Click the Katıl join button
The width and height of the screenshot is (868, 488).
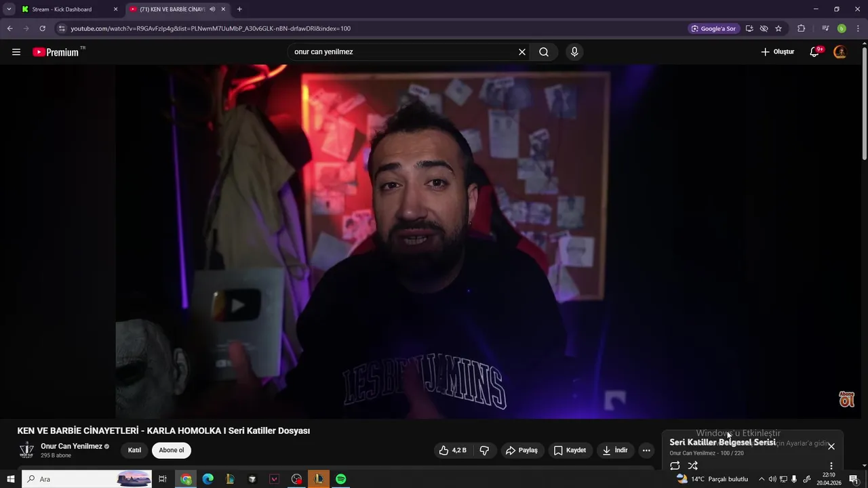(x=135, y=450)
